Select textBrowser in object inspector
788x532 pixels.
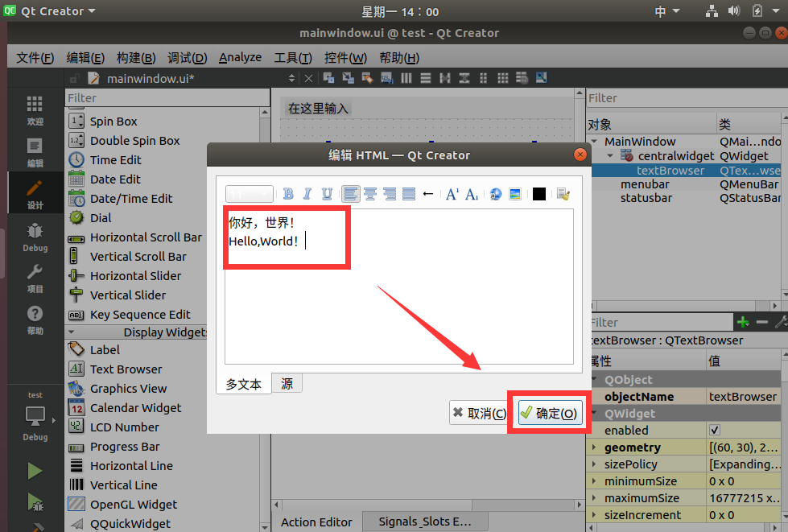coord(670,171)
